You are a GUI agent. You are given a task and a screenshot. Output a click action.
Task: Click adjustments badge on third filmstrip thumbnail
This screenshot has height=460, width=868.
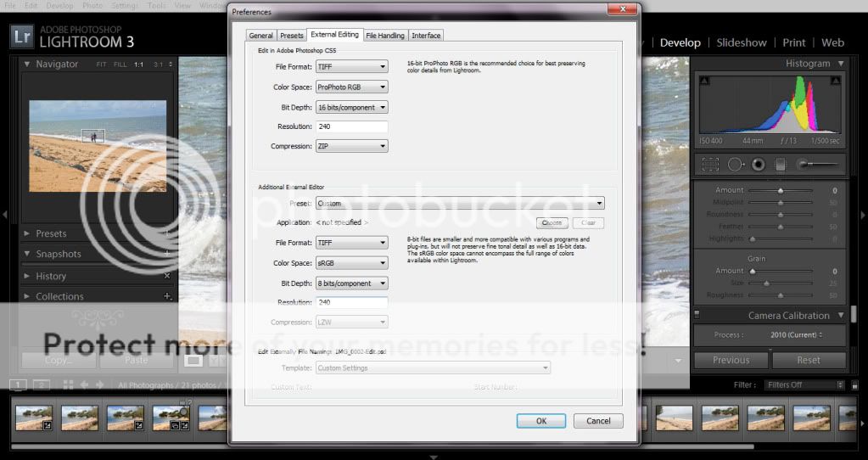click(139, 426)
